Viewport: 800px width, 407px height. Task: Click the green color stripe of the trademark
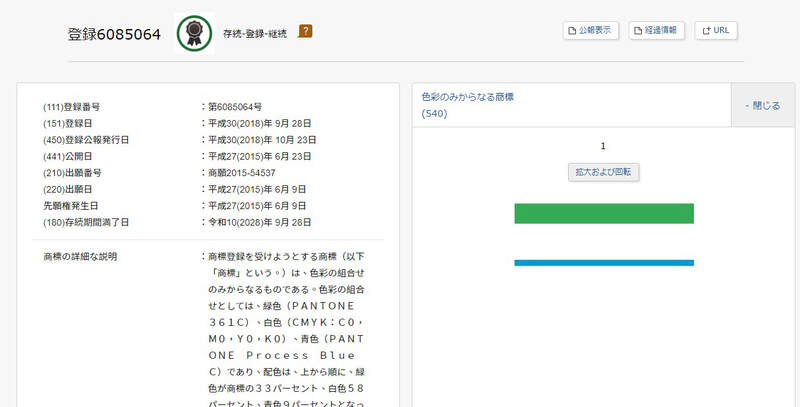[x=604, y=214]
